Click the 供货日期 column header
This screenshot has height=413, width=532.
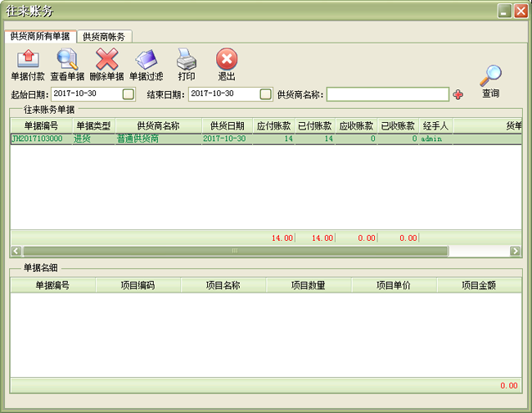(227, 126)
